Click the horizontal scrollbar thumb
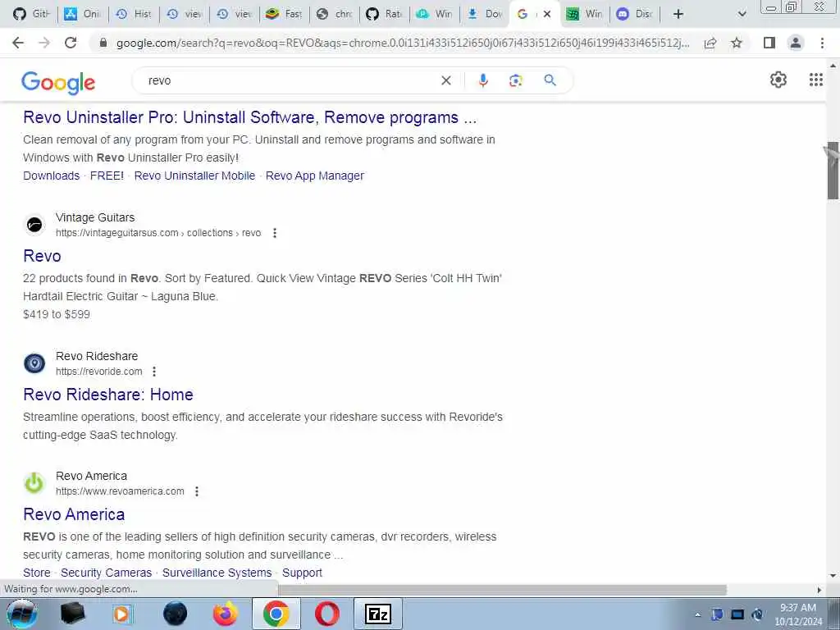 pos(502,590)
